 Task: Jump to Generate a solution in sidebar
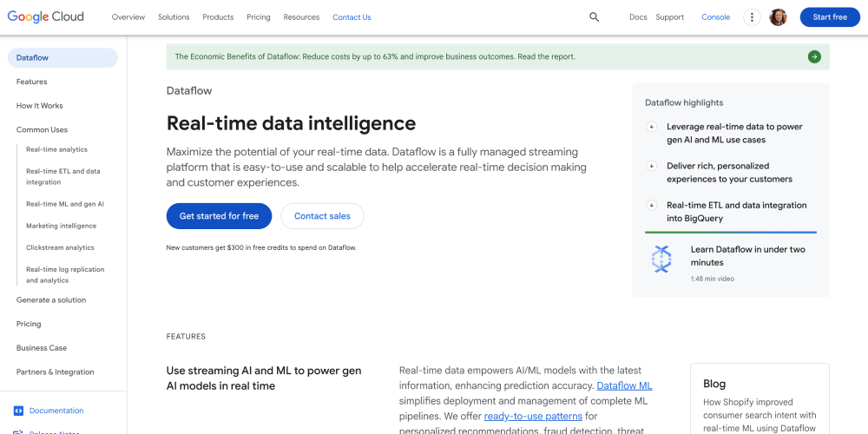coord(51,300)
